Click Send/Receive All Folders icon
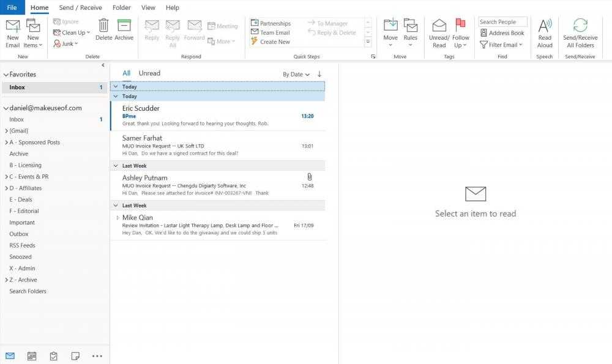Screen dimensions: 612x364 580,26
